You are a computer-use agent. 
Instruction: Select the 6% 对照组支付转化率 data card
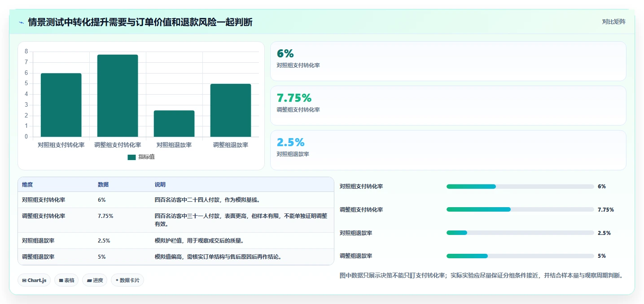pos(448,61)
